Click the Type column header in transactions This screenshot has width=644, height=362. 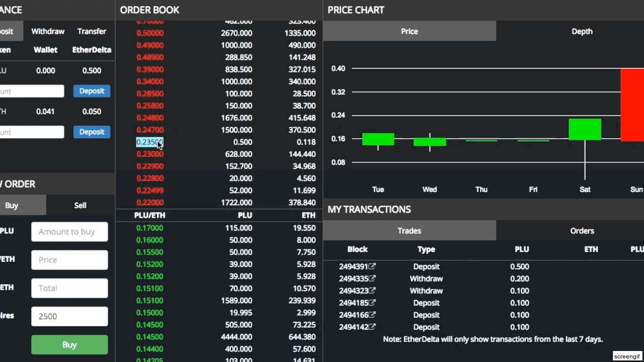tap(426, 249)
